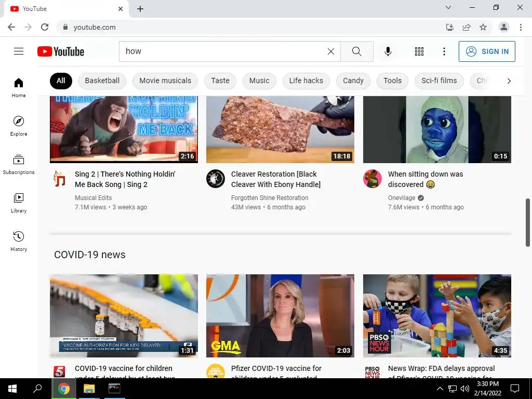Select the Taste filter chip
This screenshot has width=532, height=399.
point(220,81)
